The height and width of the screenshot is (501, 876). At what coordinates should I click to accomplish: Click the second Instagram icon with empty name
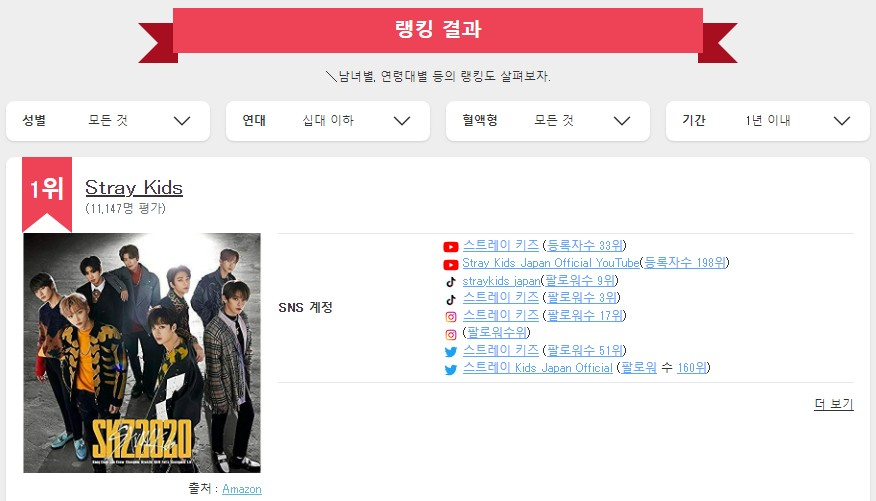pos(451,335)
